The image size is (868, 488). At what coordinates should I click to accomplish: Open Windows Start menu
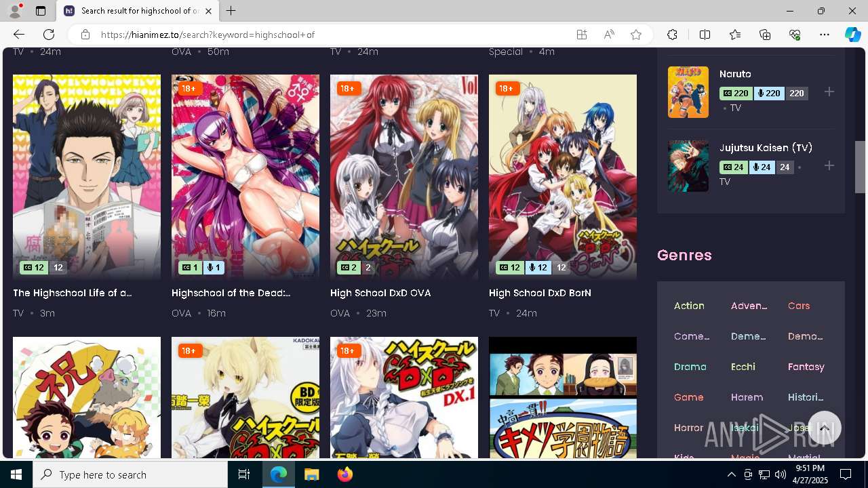pos(16,474)
